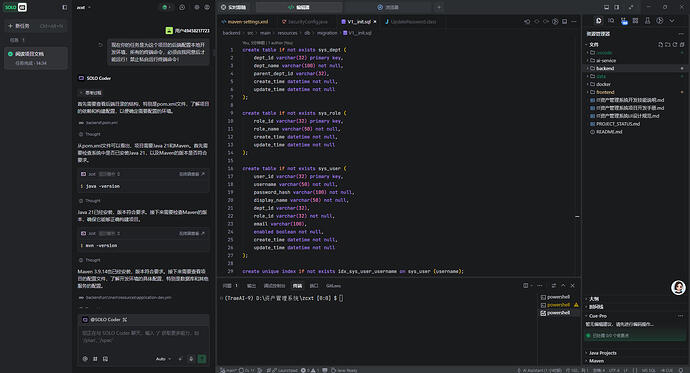Expand the first Thought entry
Image resolution: width=690 pixels, height=373 pixels.
click(90, 134)
